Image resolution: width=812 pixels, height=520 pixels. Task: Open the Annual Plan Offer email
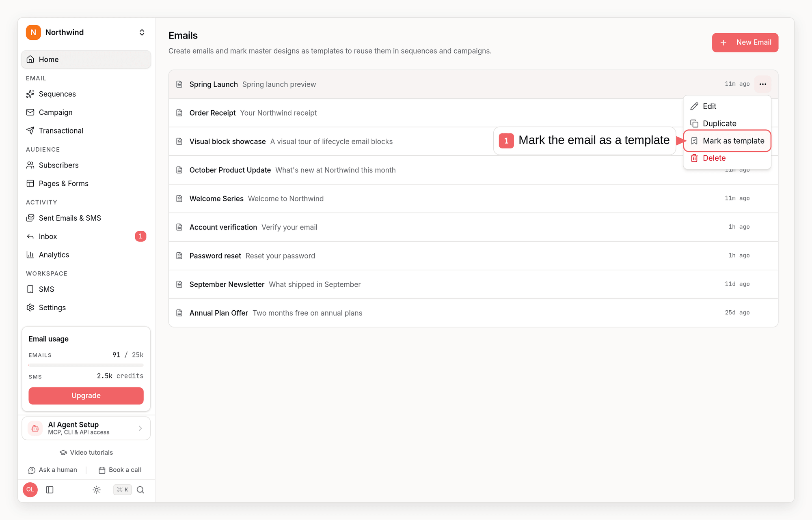click(x=473, y=313)
